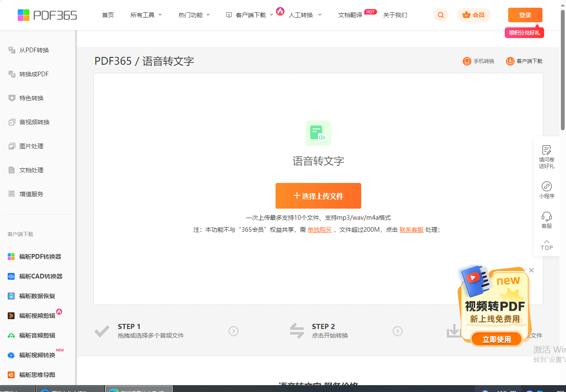
Task: Open the 单独购买 link
Action: [x=320, y=230]
